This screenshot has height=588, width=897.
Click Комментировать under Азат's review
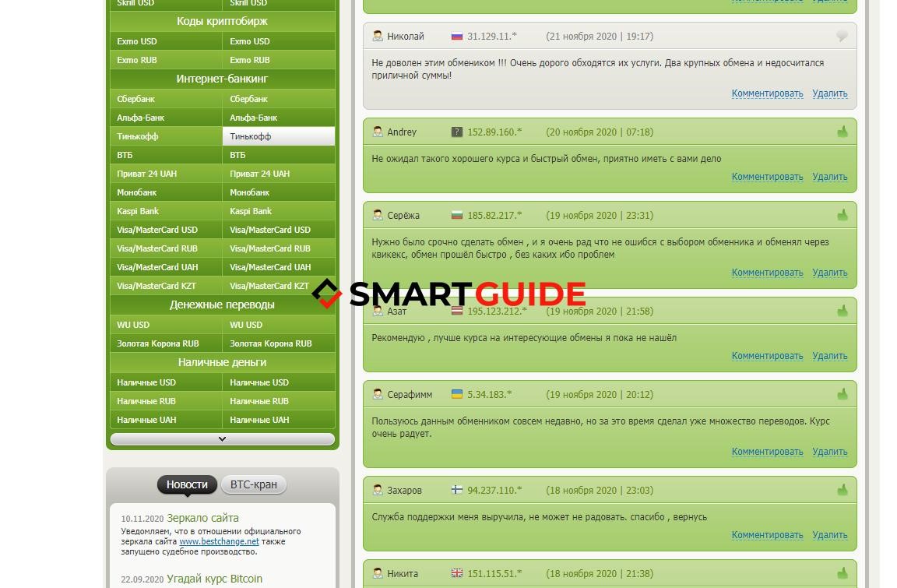(x=767, y=356)
